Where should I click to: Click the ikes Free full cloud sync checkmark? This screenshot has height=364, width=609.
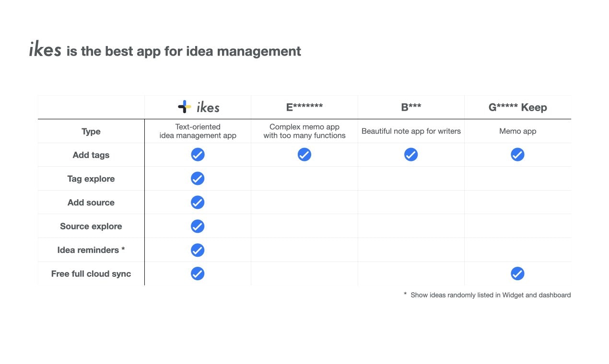tap(198, 273)
